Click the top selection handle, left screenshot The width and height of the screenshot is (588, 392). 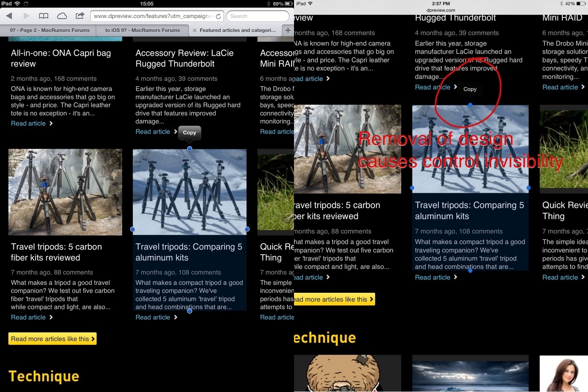[190, 149]
